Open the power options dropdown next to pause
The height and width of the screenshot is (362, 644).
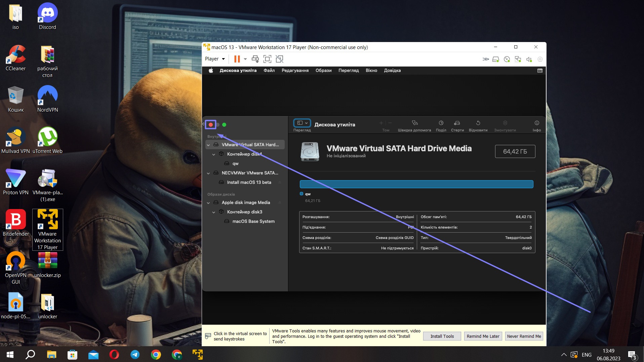coord(245,59)
